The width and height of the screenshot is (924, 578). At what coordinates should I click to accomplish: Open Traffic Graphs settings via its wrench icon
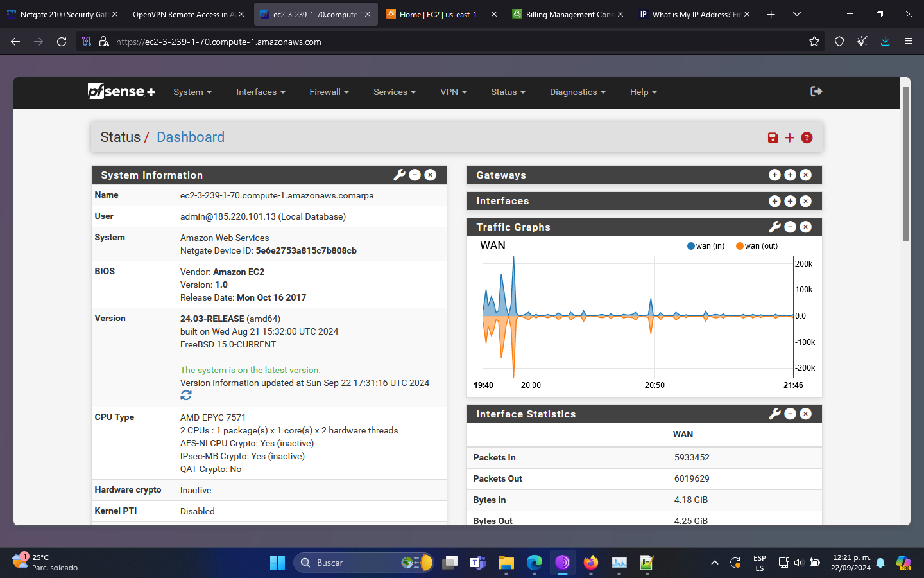point(774,227)
